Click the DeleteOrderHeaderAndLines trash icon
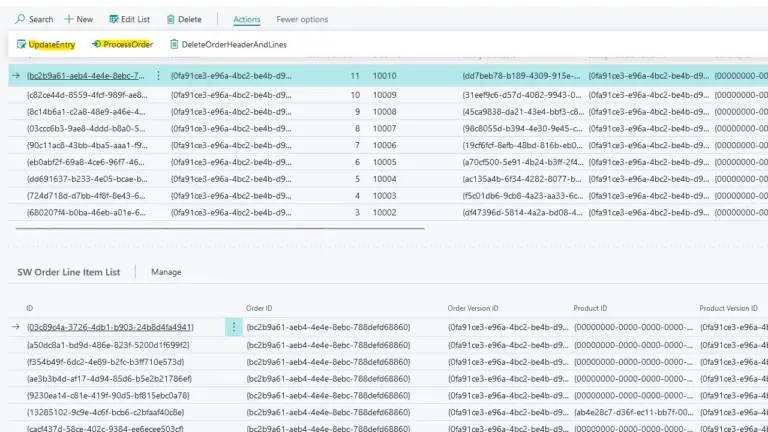 [174, 44]
